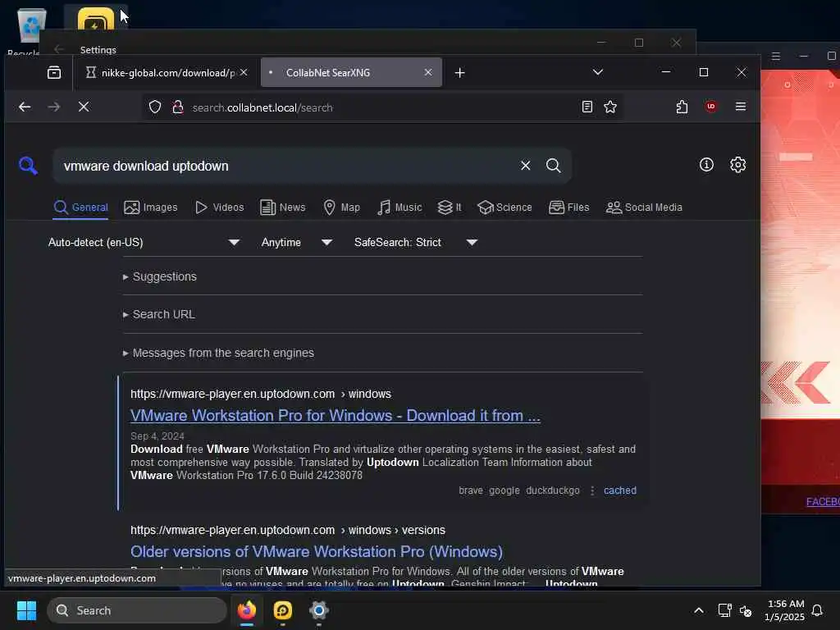Open the Recycle Bin desktop icon
This screenshot has width=840, height=630.
(x=30, y=31)
